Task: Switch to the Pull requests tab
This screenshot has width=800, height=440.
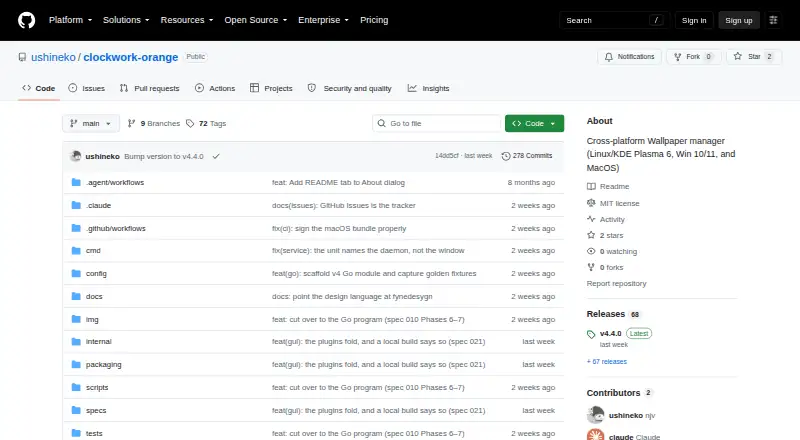Action: (149, 88)
